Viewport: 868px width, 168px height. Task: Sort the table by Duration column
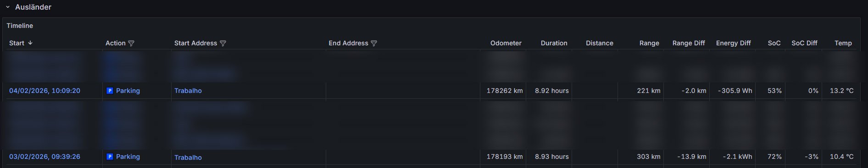[554, 43]
